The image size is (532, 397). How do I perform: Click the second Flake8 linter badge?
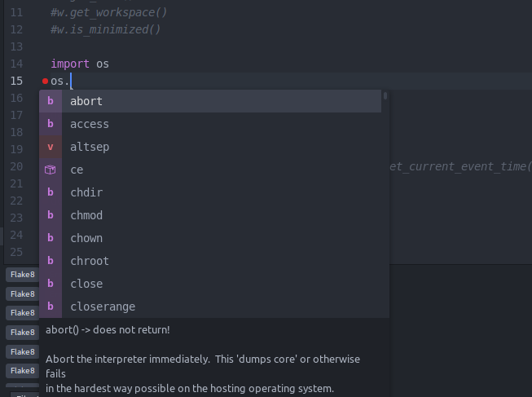click(x=22, y=293)
